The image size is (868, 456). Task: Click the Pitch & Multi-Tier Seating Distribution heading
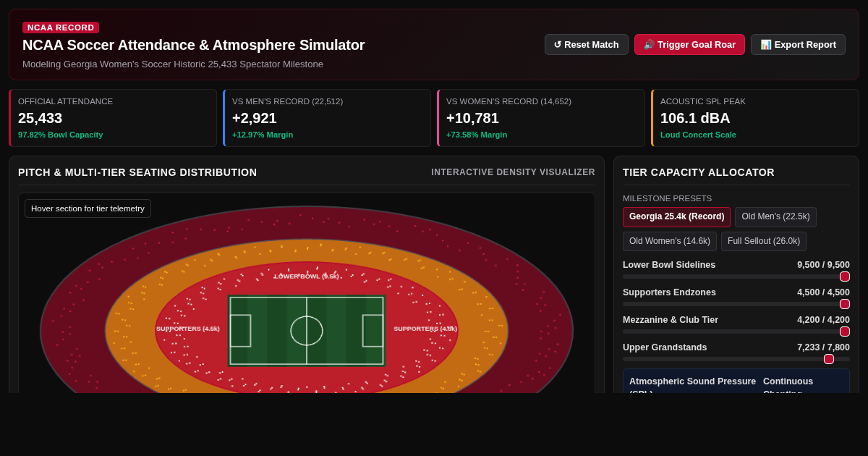pos(137,172)
